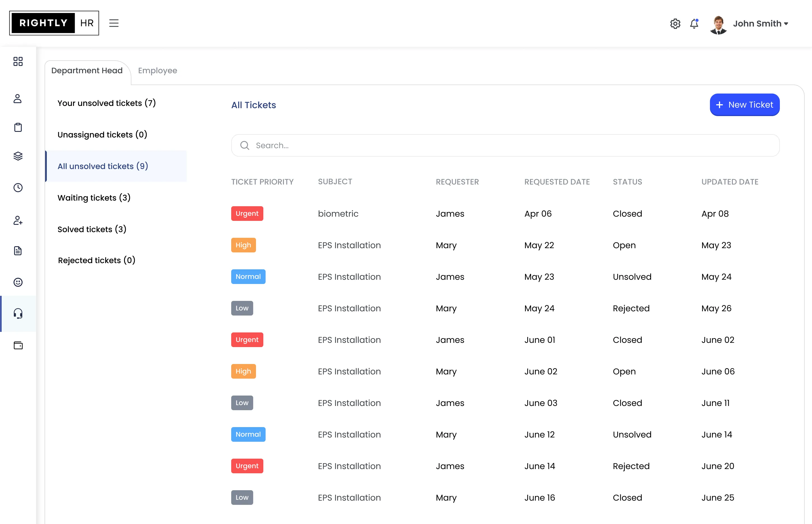
Task: Select All unsolved tickets (9)
Action: click(x=116, y=166)
